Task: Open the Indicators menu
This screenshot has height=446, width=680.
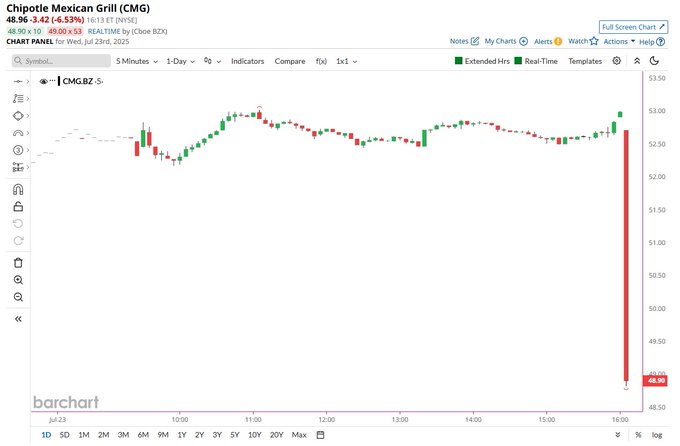Action: 247,61
